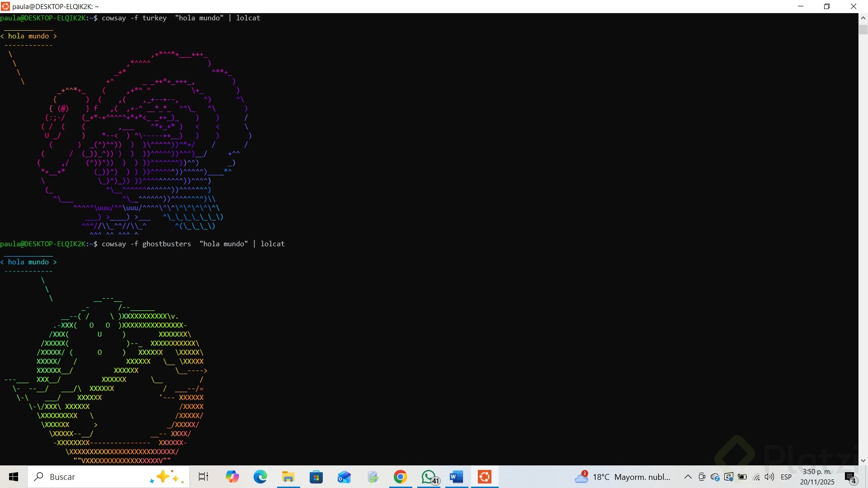Open Windows Start menu
The width and height of the screenshot is (868, 488).
click(x=14, y=477)
